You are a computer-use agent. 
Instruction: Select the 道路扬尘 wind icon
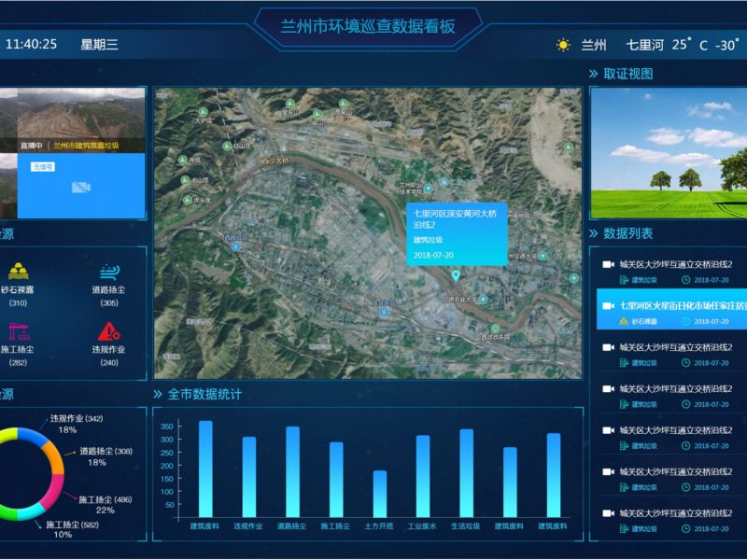click(109, 272)
